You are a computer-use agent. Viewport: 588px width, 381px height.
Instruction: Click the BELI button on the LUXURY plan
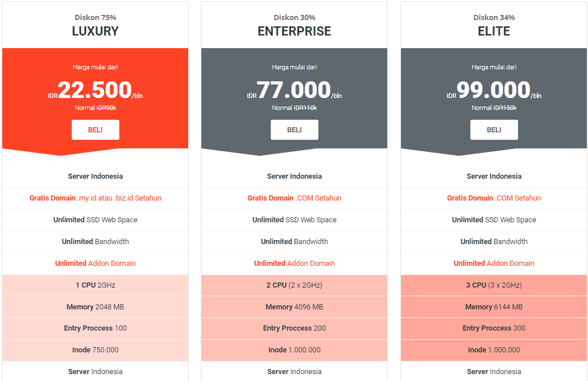point(95,129)
